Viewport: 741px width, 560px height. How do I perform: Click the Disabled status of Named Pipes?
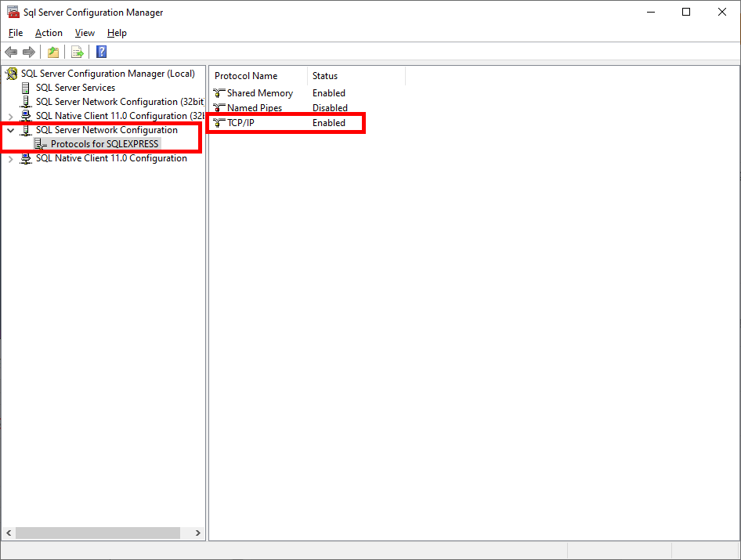[x=330, y=108]
